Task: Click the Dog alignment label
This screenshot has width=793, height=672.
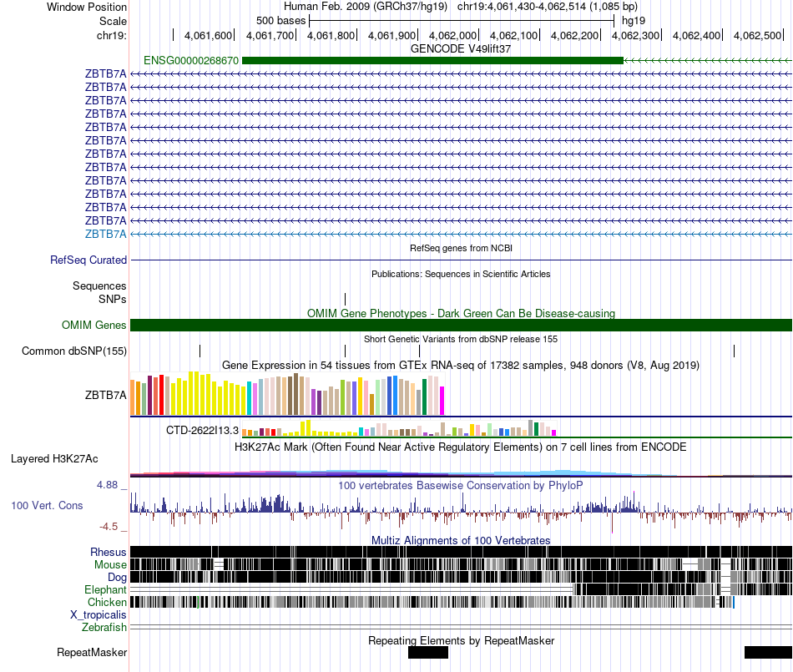Action: (117, 577)
